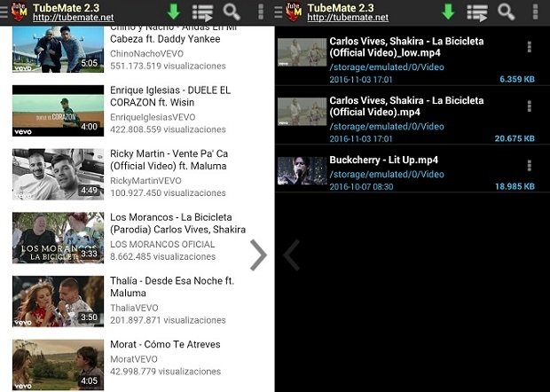Slide to next panel with right chevron
The width and height of the screenshot is (550, 392).
click(258, 255)
